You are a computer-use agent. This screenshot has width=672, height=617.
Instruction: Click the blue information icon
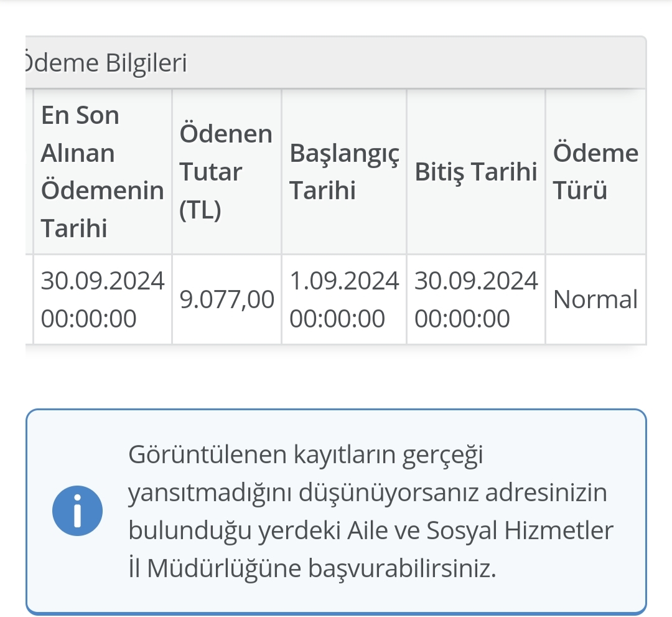pyautogui.click(x=78, y=511)
